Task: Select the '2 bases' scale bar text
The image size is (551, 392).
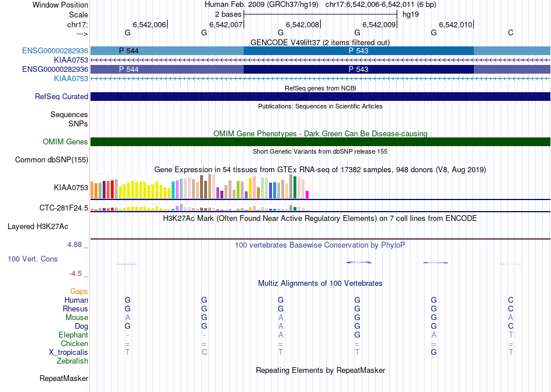Action: pyautogui.click(x=229, y=14)
